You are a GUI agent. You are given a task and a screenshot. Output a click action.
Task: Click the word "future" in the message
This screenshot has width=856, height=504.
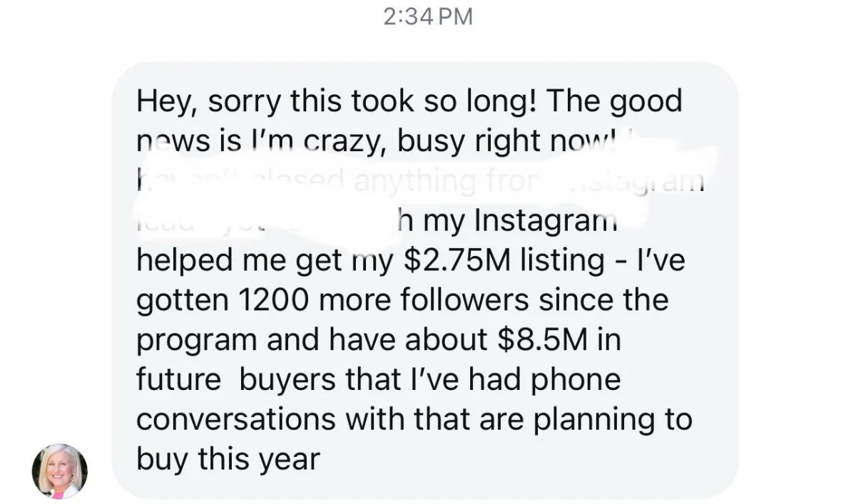click(178, 380)
